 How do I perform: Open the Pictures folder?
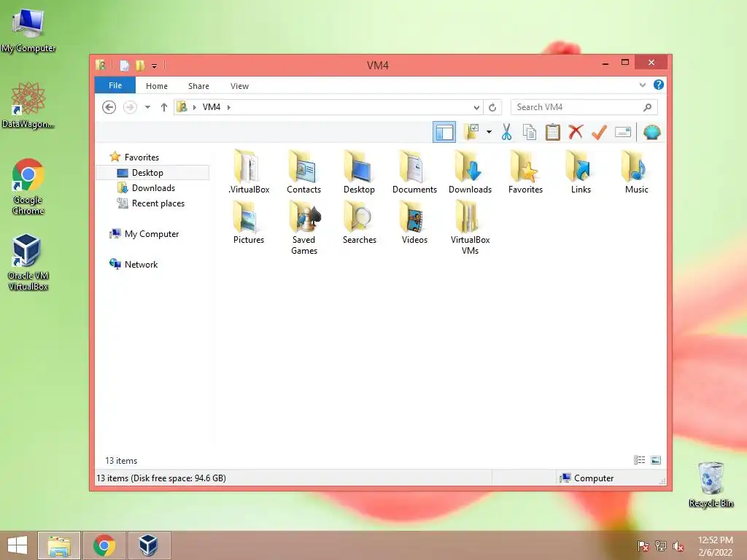pos(249,222)
